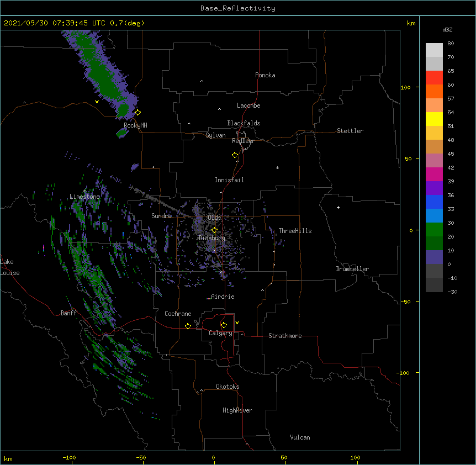Click the Blackfalds city label
Image resolution: width=476 pixels, height=465 pixels.
(x=244, y=123)
